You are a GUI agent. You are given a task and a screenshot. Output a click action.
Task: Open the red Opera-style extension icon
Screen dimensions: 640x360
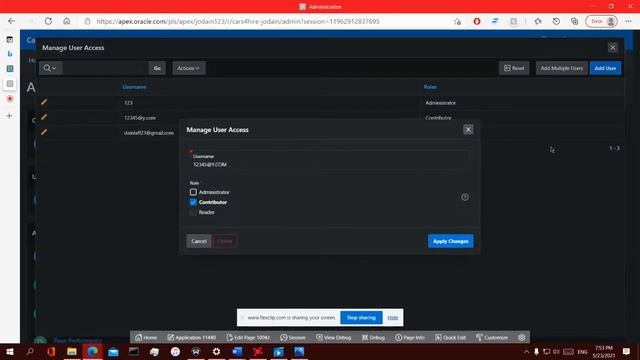click(477, 21)
